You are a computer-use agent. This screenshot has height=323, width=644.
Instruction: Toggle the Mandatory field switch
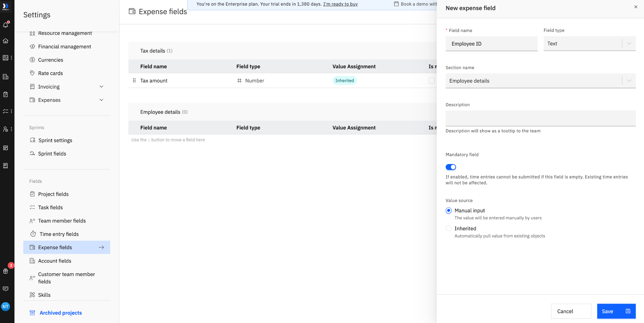coord(451,167)
